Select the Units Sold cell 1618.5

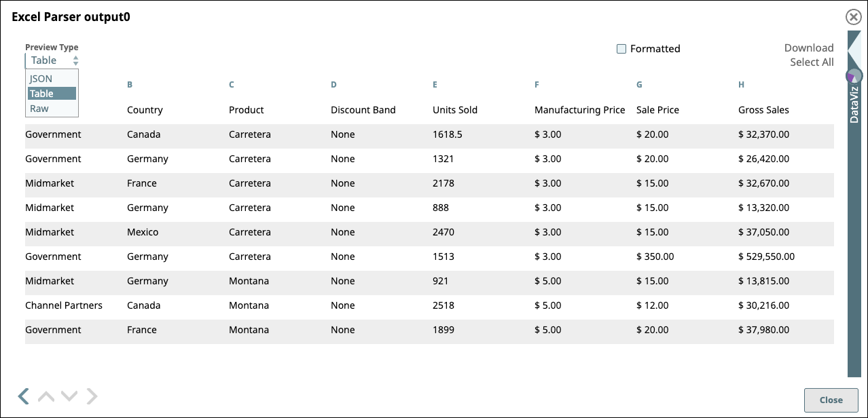tap(447, 134)
